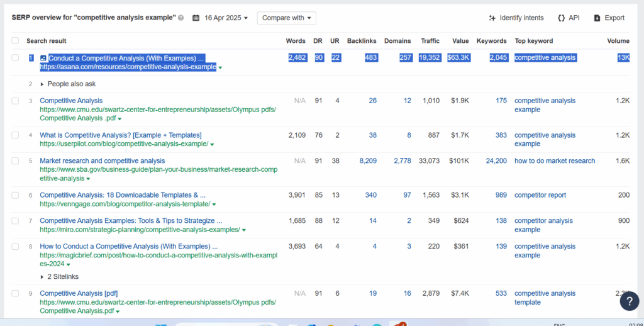Click keywords count 383 for Userpilot

(x=501, y=135)
